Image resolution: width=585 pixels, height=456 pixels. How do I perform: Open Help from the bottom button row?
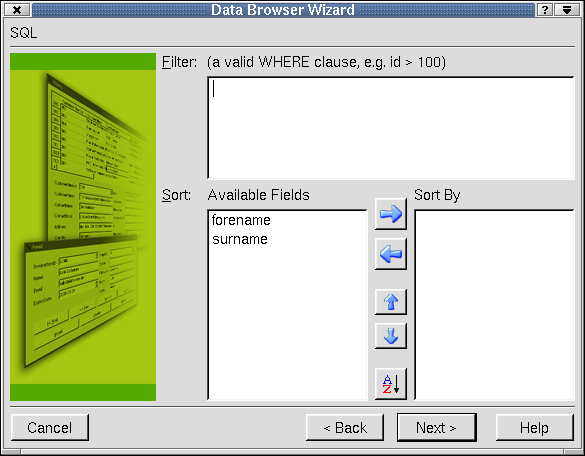tap(535, 428)
